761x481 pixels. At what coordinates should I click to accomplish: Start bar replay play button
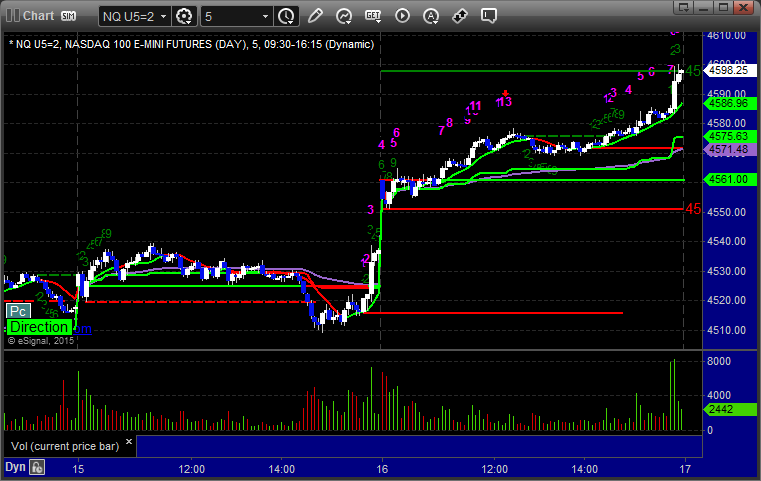pyautogui.click(x=402, y=16)
